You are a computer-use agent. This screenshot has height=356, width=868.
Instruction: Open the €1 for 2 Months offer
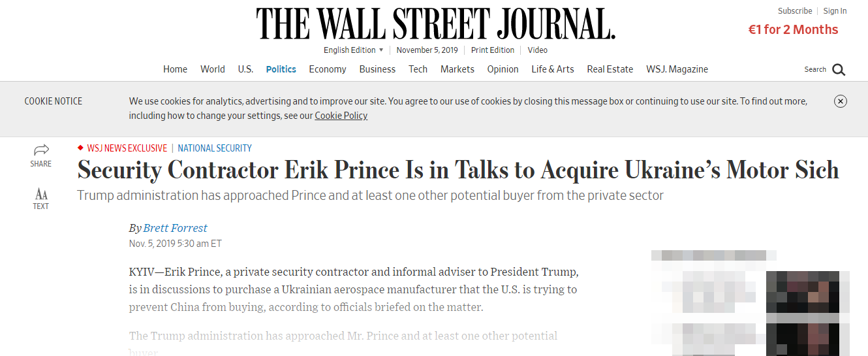(x=793, y=29)
